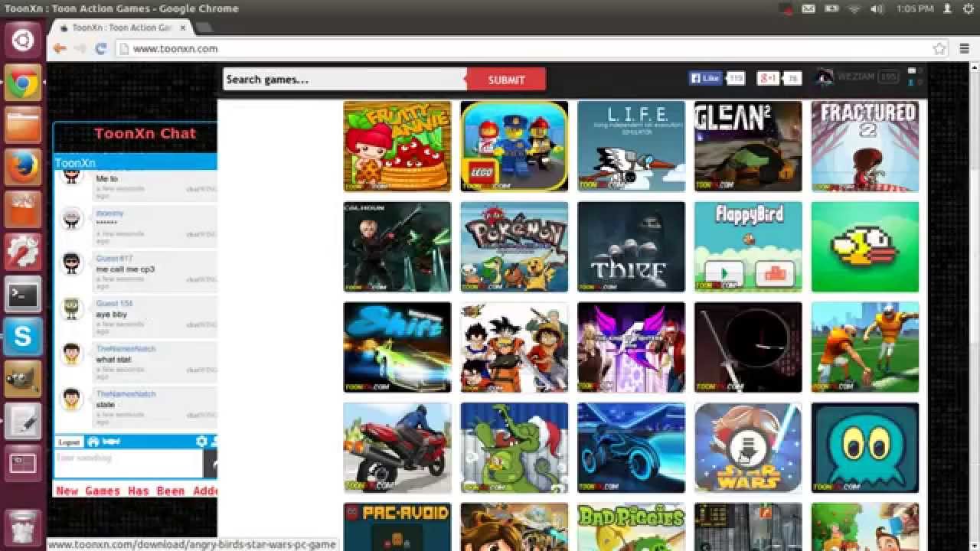Click the chat users icon beside Logout

click(x=93, y=442)
